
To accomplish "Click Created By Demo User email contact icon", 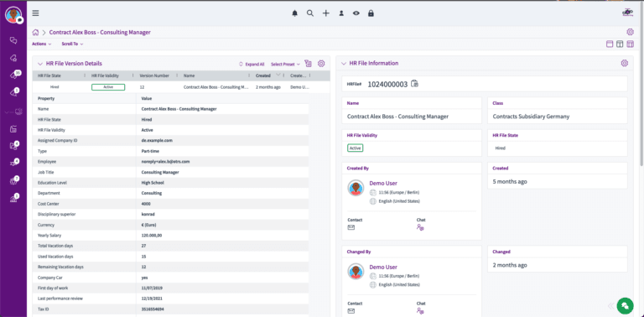I will (351, 227).
